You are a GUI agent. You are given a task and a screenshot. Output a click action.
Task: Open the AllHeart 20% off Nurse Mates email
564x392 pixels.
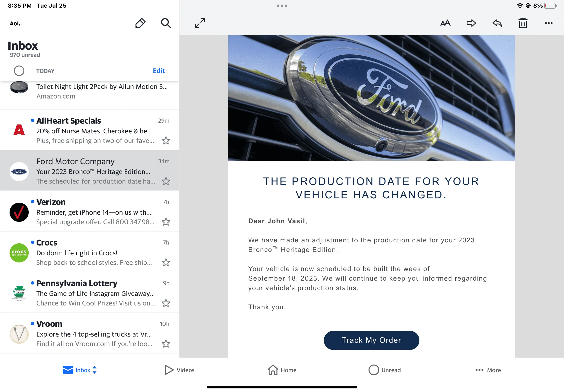click(x=90, y=130)
